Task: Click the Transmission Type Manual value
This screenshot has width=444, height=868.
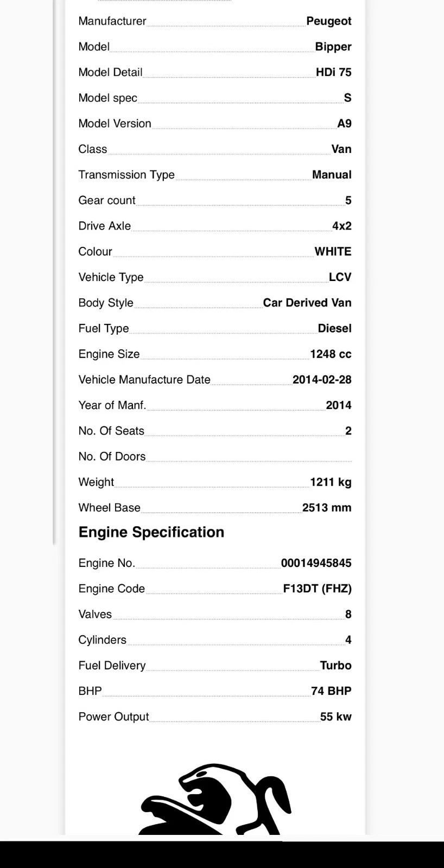Action: [332, 175]
